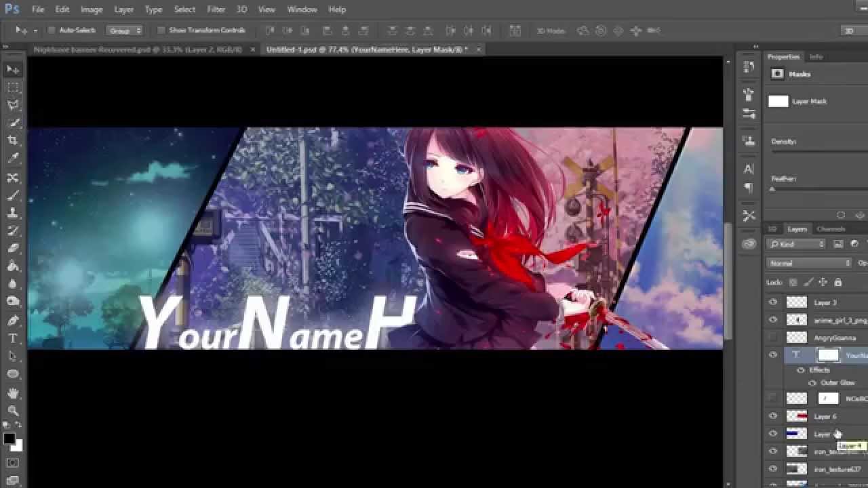Screen dimensions: 868x488
Task: Select the Lasso tool
Action: click(x=13, y=104)
